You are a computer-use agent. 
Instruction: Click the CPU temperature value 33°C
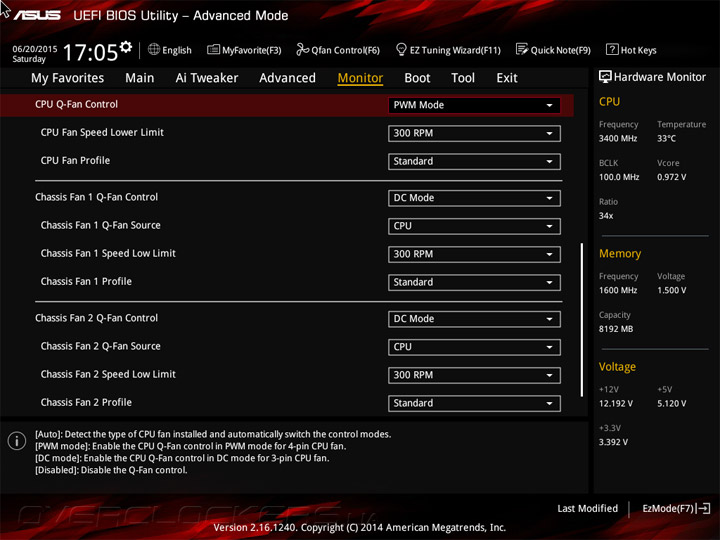coord(666,138)
